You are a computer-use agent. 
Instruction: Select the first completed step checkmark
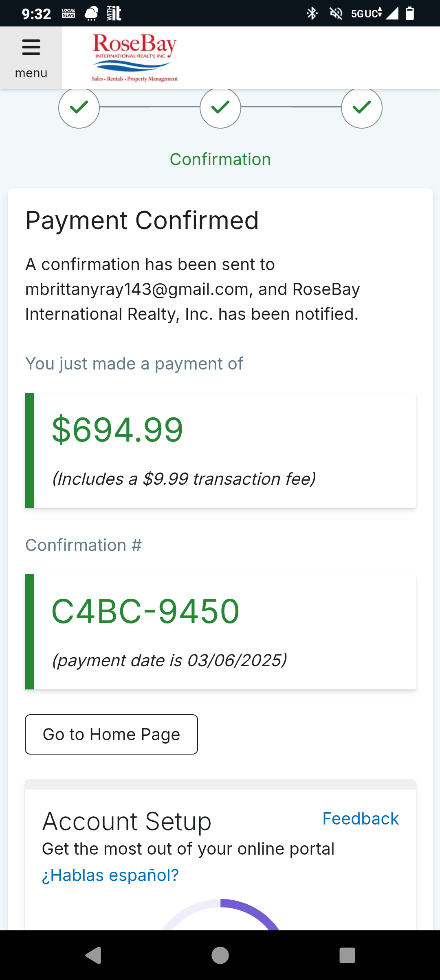click(x=79, y=107)
